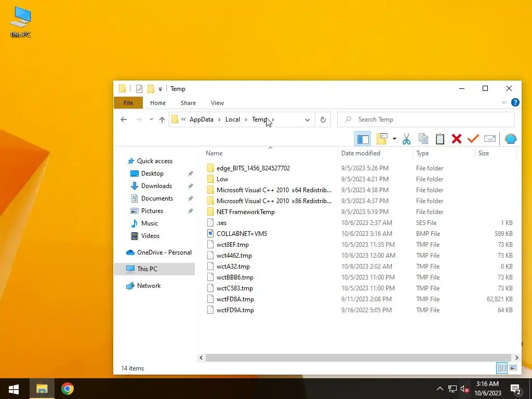Select the NET FrameworkTemp folder

point(246,212)
